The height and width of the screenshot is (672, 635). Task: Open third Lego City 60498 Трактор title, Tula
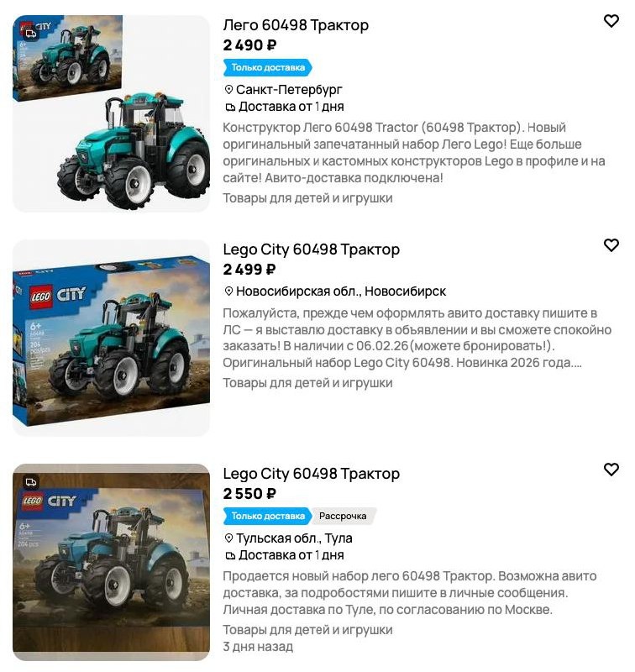[x=311, y=474]
